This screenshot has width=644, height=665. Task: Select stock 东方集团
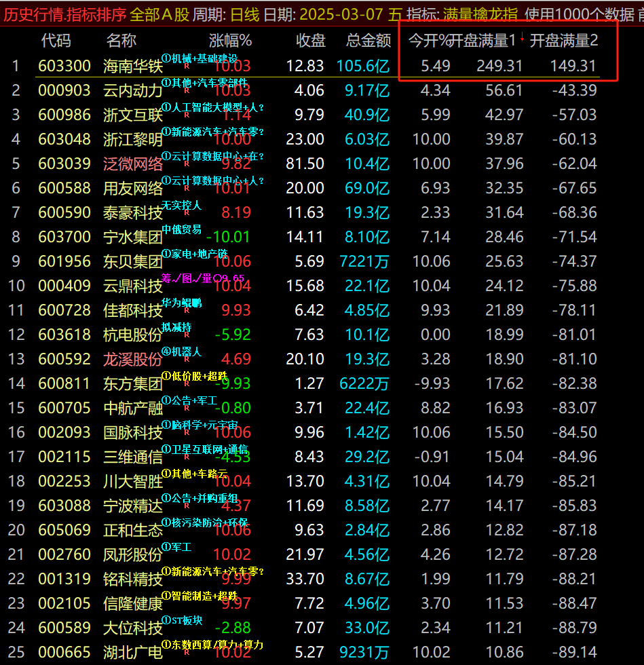point(133,384)
